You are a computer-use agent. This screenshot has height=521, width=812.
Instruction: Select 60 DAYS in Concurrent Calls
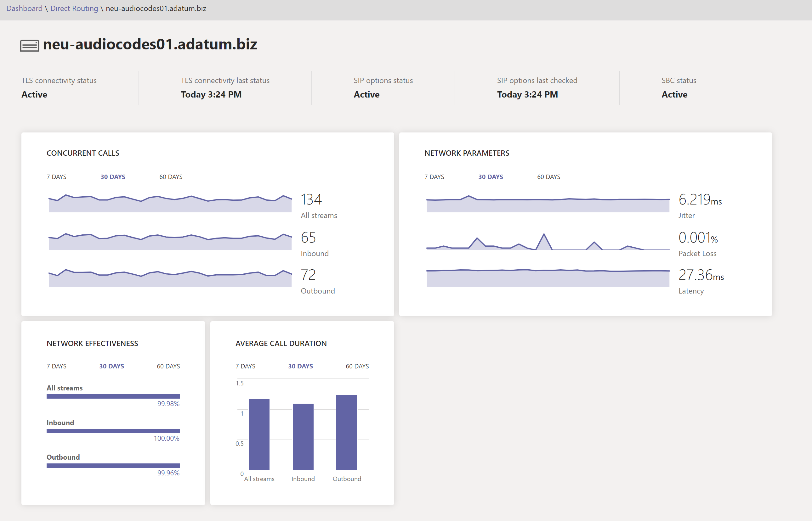click(x=171, y=176)
